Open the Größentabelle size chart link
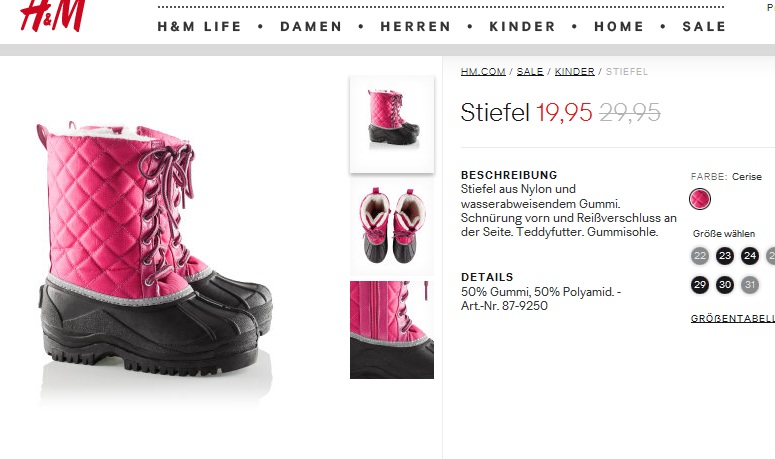 pos(732,319)
